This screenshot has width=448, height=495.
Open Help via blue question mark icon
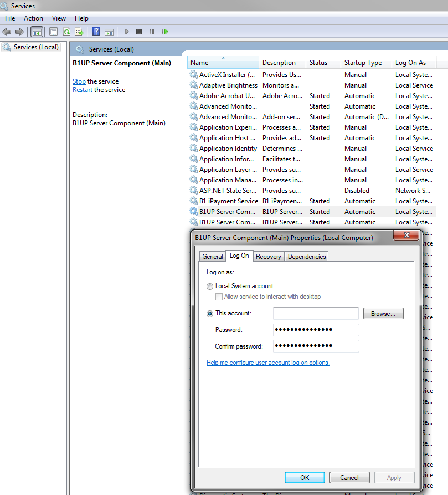[96, 32]
